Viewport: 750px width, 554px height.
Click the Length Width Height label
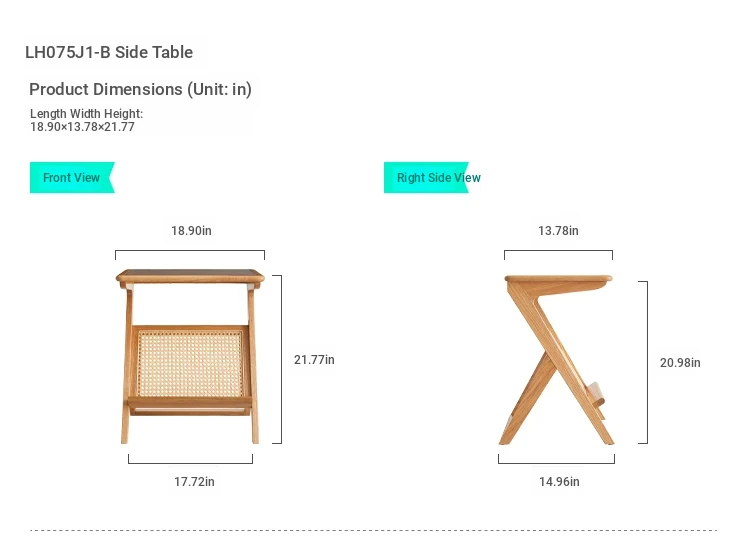[x=87, y=114]
